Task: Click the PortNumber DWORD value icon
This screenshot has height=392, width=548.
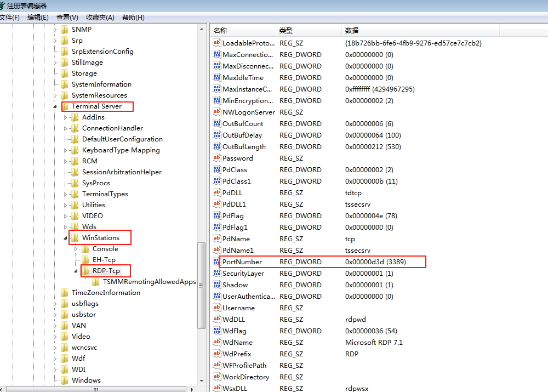Action: click(x=216, y=262)
